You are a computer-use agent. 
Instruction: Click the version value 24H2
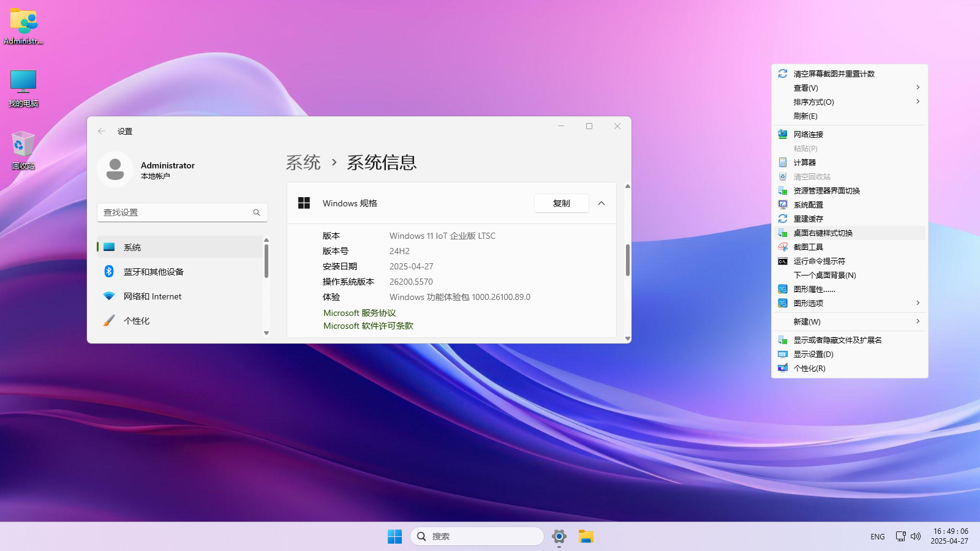(399, 251)
